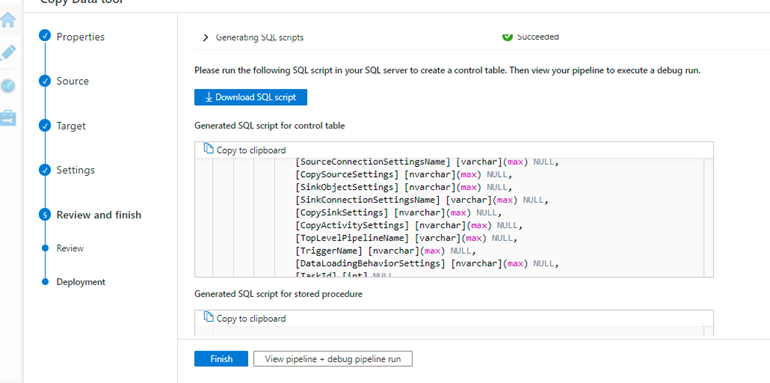
Task: Click View pipeline + debug pipeline run
Action: (333, 359)
